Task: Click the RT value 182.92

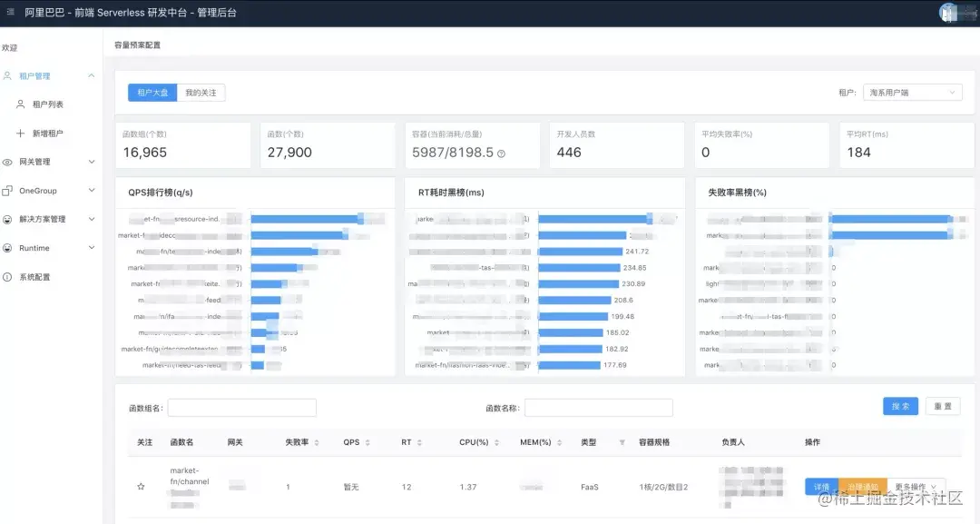Action: pyautogui.click(x=617, y=349)
